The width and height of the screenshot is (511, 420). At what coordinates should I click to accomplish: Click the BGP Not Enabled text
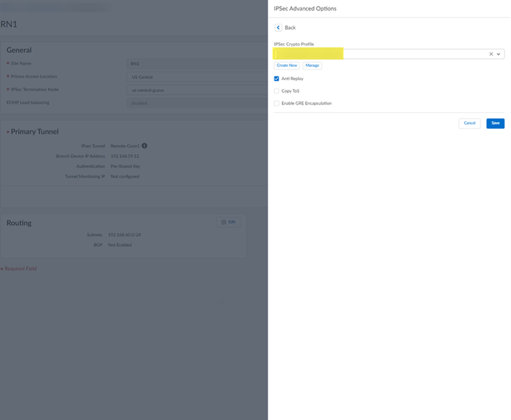point(120,245)
